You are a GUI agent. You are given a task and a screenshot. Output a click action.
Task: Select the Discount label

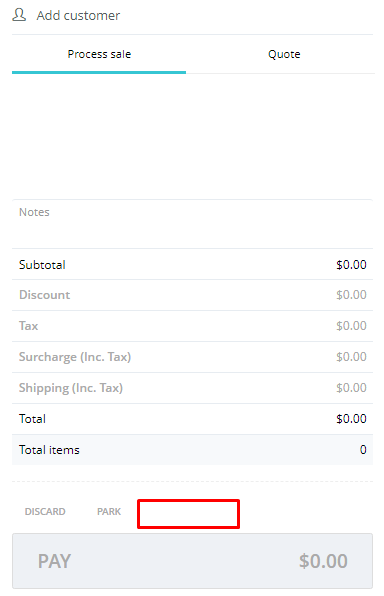[x=44, y=295]
